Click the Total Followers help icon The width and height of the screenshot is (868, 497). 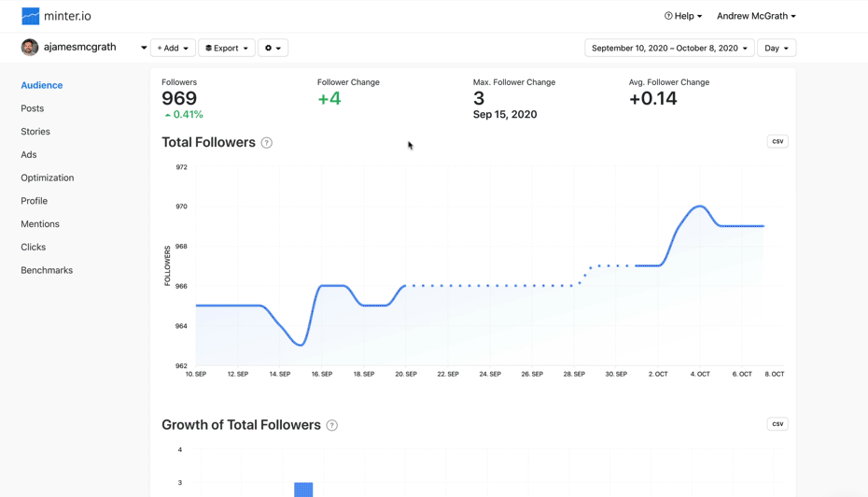pyautogui.click(x=267, y=143)
